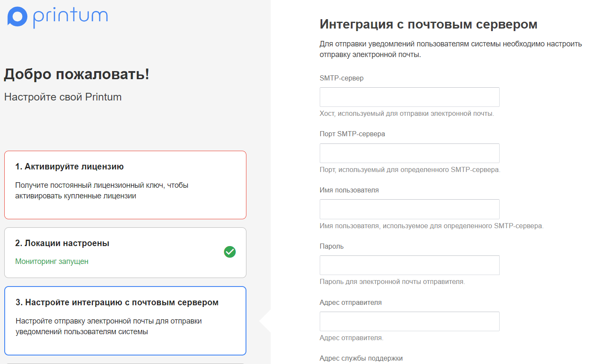Screen dimensions: 593x364
Task: Click the Порт SMTP-сервера label
Action: [x=352, y=134]
